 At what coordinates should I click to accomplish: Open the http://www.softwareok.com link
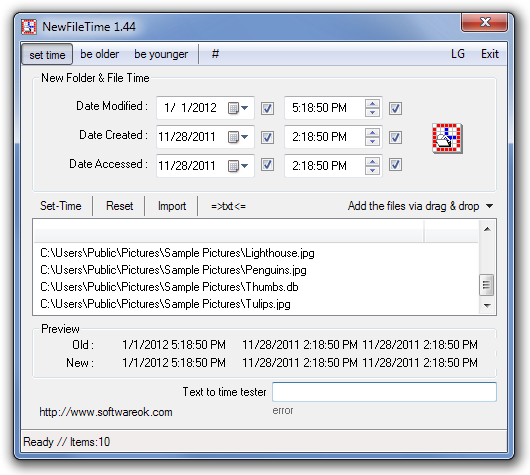106,412
